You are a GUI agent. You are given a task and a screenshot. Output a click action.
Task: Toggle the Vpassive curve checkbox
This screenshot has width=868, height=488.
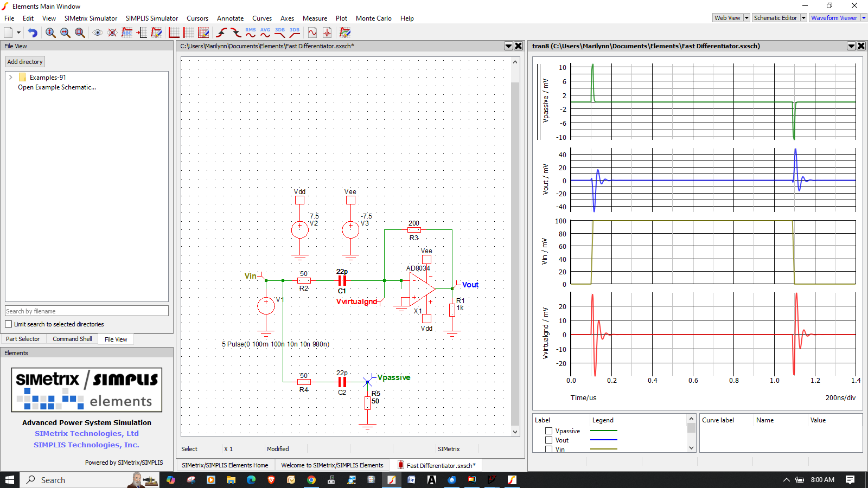coord(548,431)
